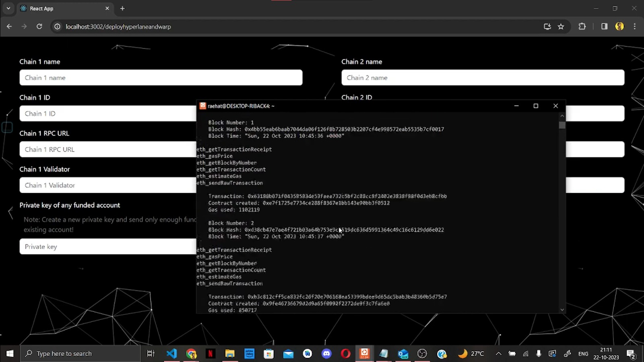
Task: Open Opera browser from taskbar
Action: coord(345,354)
